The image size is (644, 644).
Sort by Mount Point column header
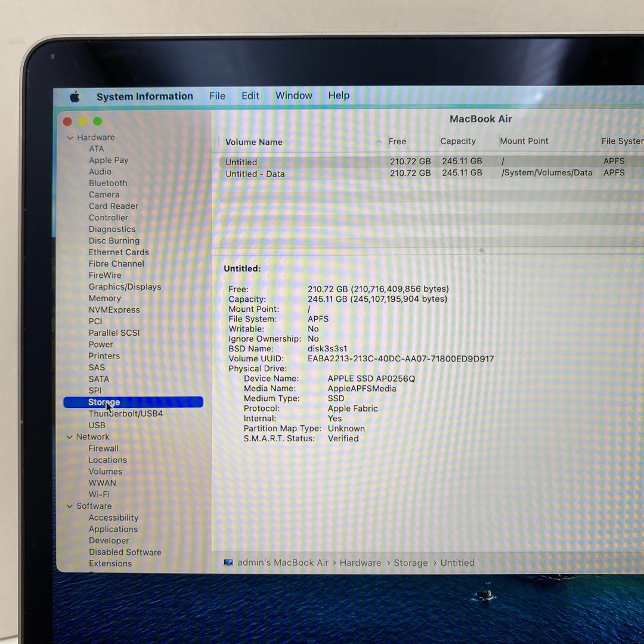[x=524, y=141]
